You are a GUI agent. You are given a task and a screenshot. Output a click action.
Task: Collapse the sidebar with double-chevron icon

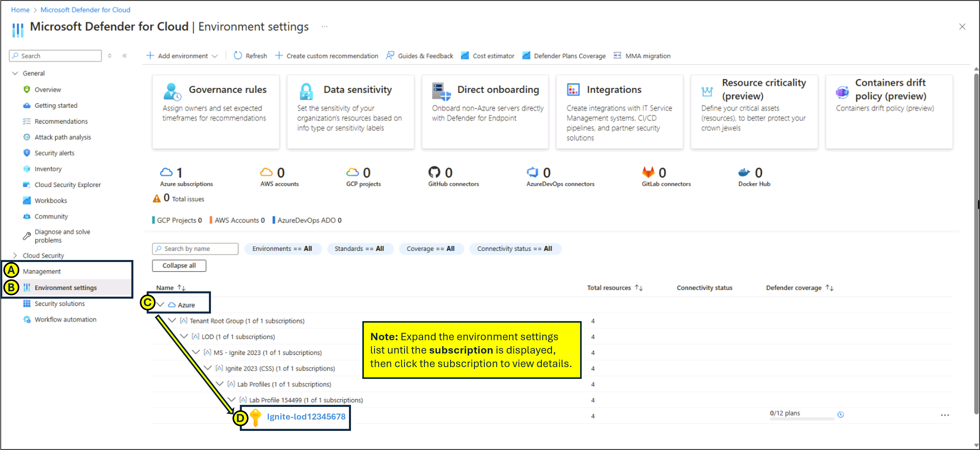coord(124,56)
